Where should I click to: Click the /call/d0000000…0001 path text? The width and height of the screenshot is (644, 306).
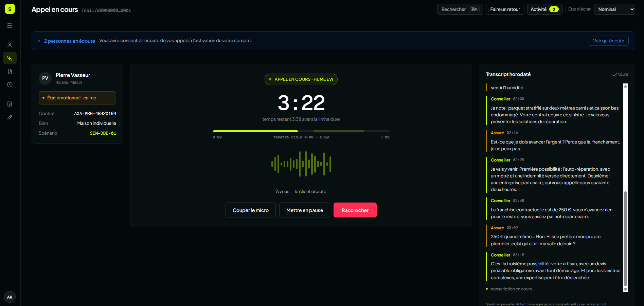point(106,11)
